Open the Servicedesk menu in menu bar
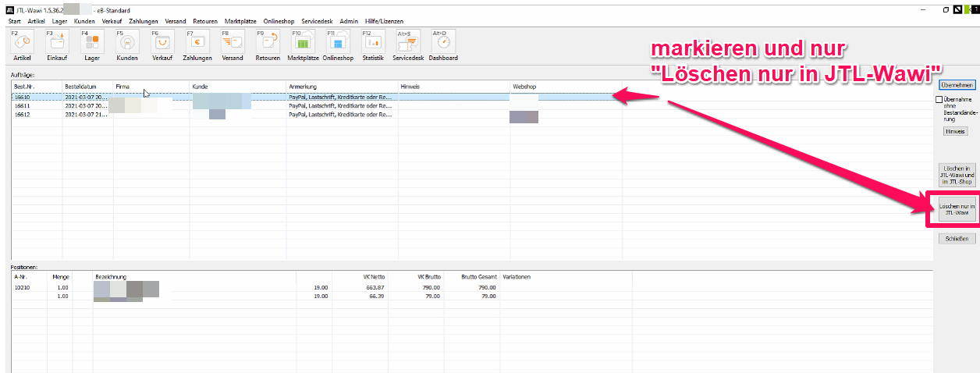980x373 pixels. coord(317,21)
